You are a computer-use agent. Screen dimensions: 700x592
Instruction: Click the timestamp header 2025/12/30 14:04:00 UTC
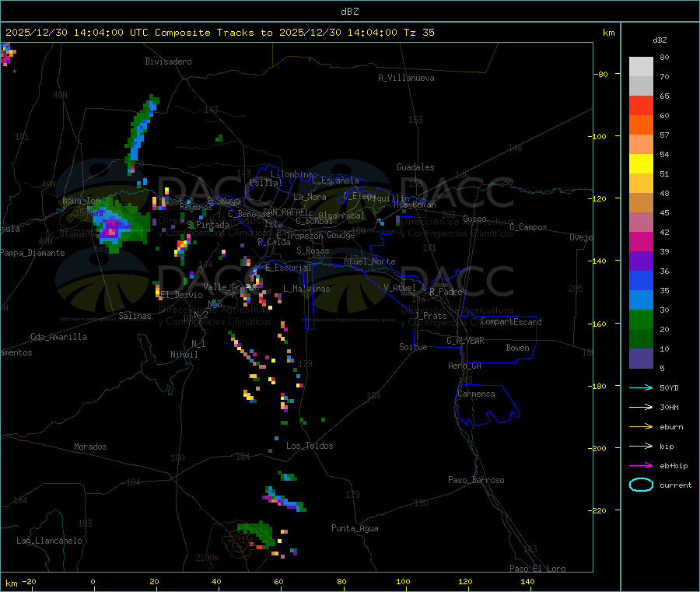coord(77,33)
